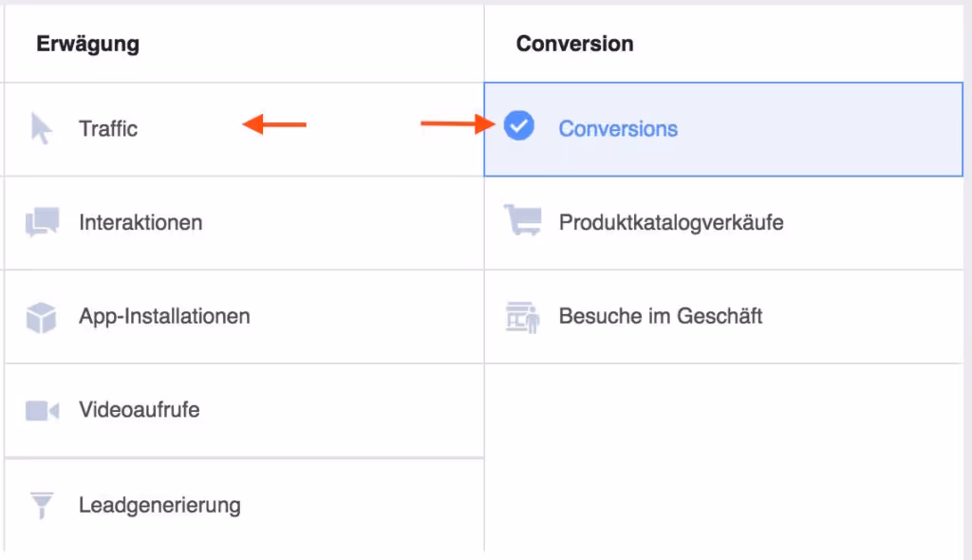
Task: Click the red arrow pointing at Conversions
Action: (458, 123)
